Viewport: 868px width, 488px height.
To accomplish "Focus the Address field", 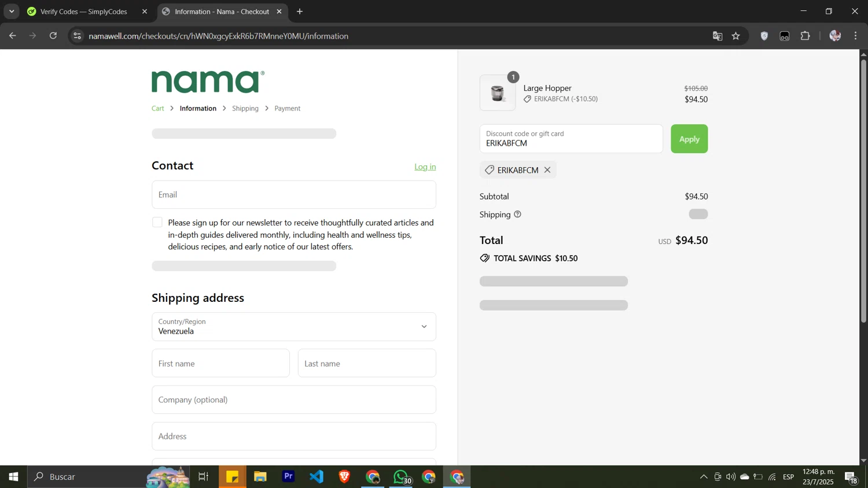I will [x=294, y=436].
